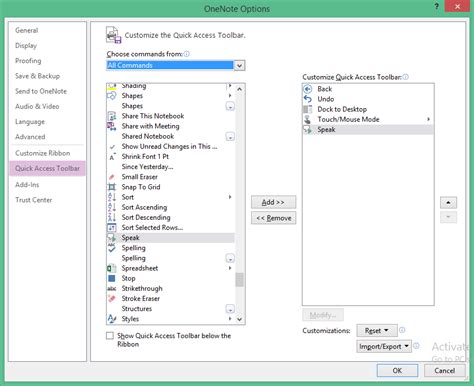Select the Spelling checkmark icon

(112, 248)
